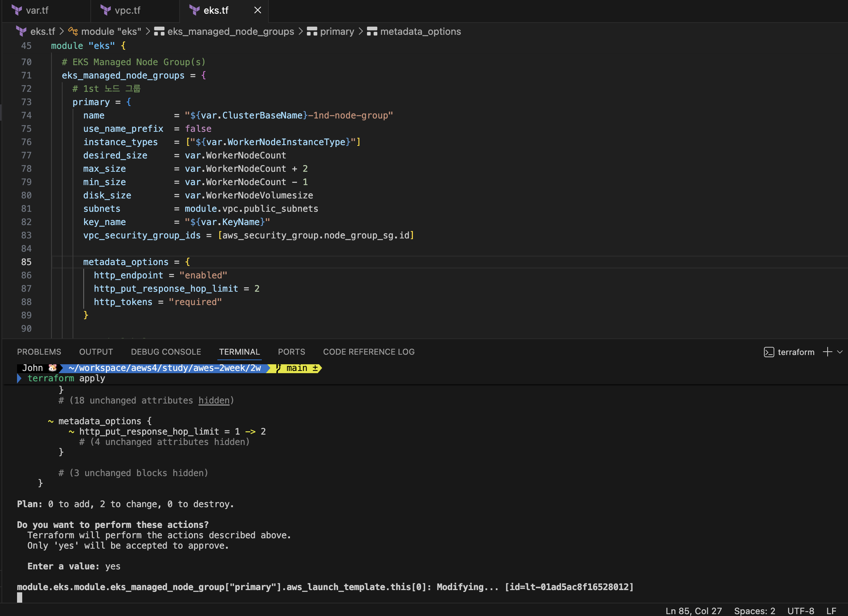
Task: Open metadata_options breadcrumb segment
Action: pyautogui.click(x=420, y=31)
